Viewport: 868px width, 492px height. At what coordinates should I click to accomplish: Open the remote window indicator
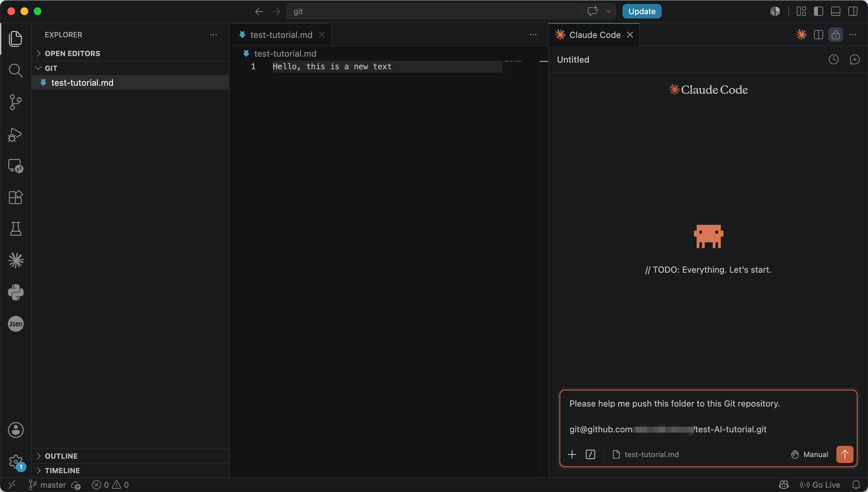coord(12,485)
